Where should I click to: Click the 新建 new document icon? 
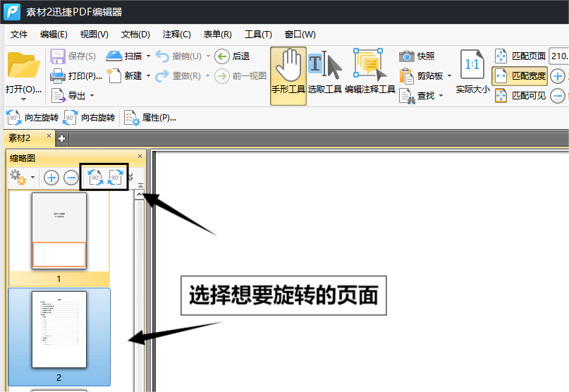(114, 75)
